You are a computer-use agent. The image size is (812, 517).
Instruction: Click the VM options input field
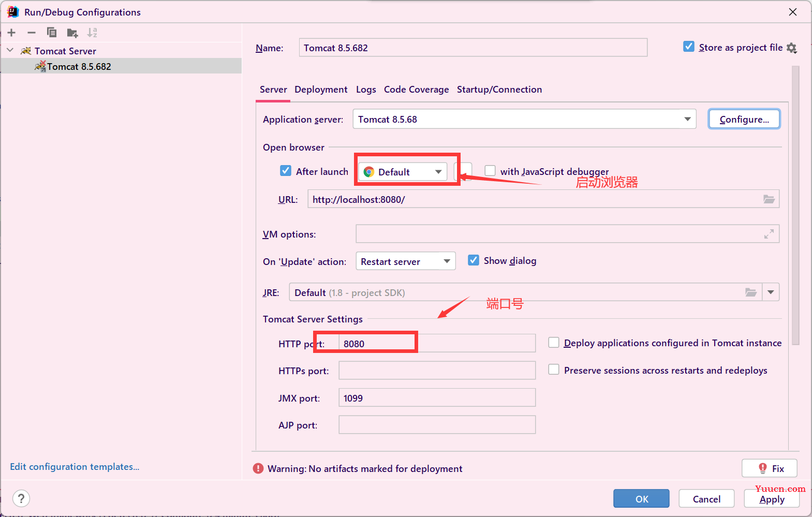tap(567, 234)
